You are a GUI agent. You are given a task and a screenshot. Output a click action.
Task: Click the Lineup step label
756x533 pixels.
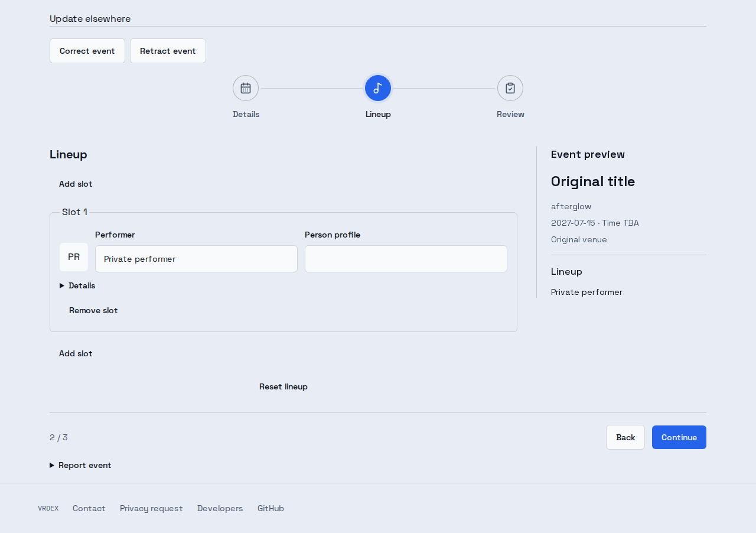pos(378,114)
